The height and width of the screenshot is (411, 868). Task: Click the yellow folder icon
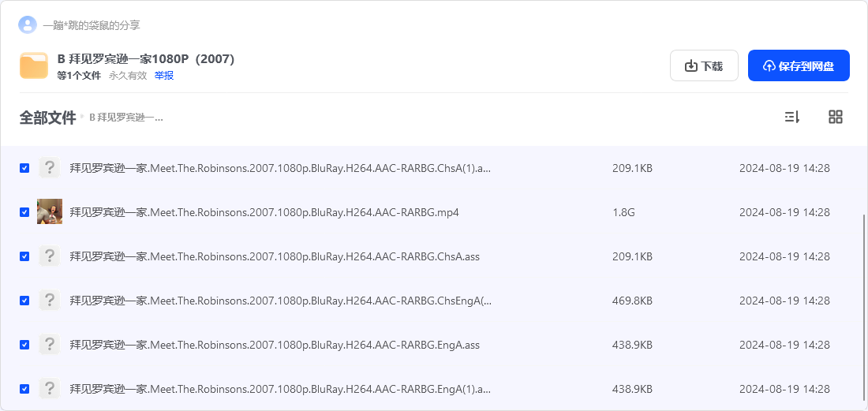click(x=34, y=65)
